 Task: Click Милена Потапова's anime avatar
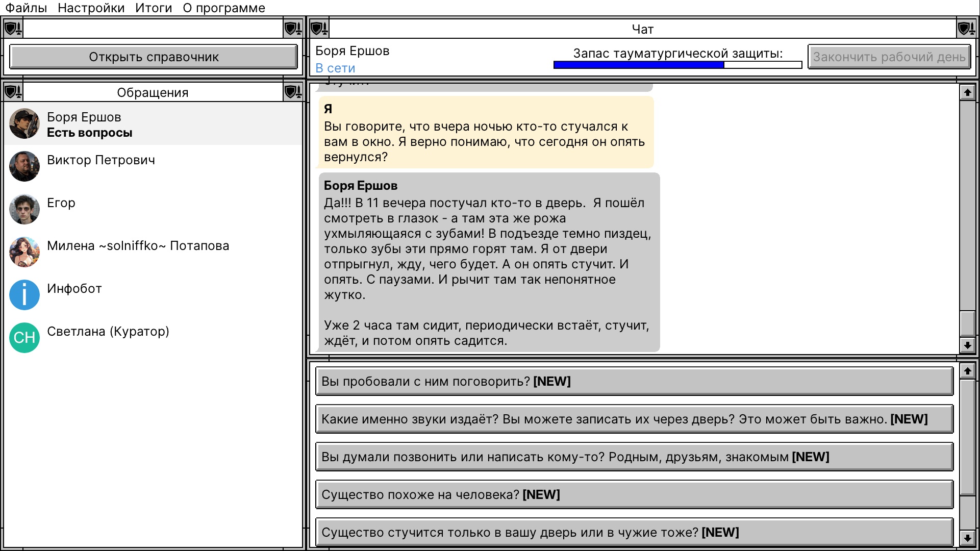24,252
